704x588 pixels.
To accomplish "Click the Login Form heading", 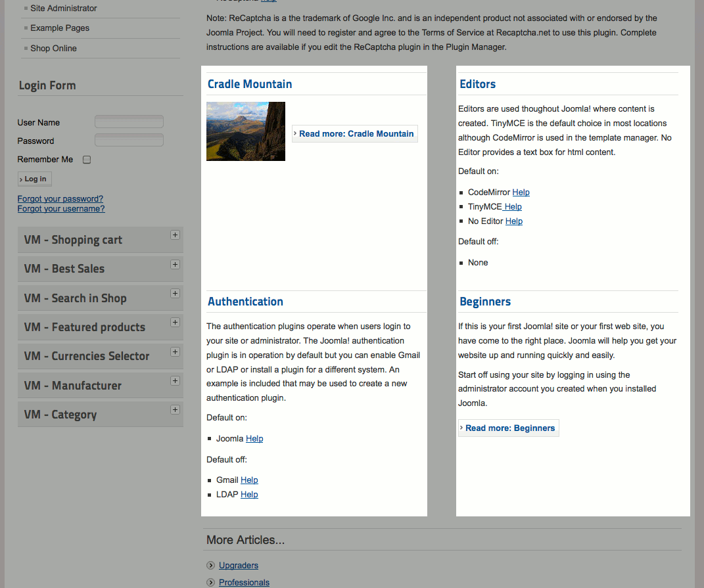I will [47, 85].
